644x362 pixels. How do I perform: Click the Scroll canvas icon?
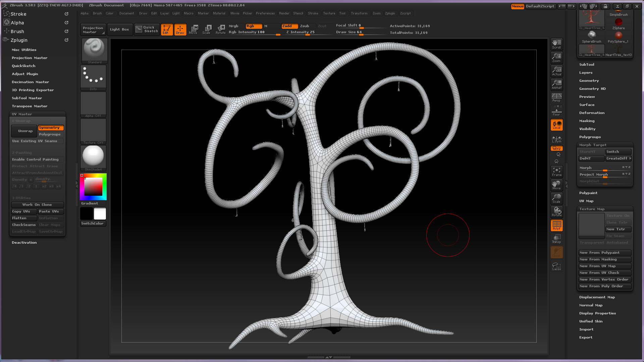click(556, 44)
